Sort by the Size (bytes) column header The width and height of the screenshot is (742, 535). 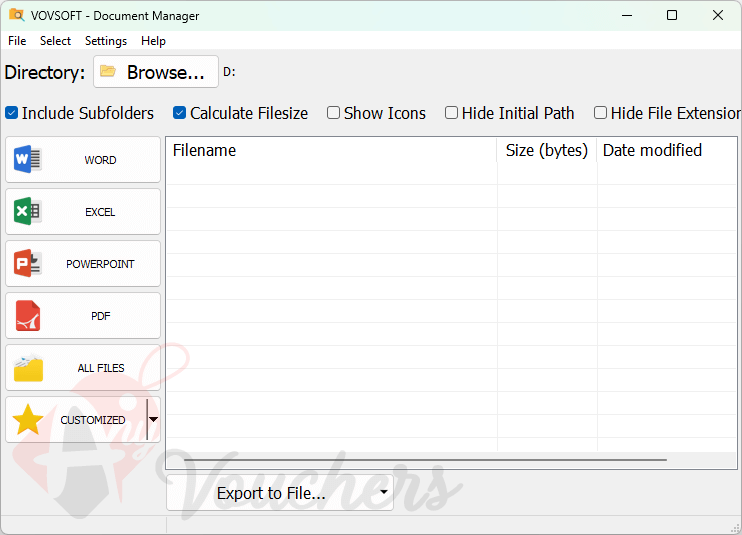[547, 150]
